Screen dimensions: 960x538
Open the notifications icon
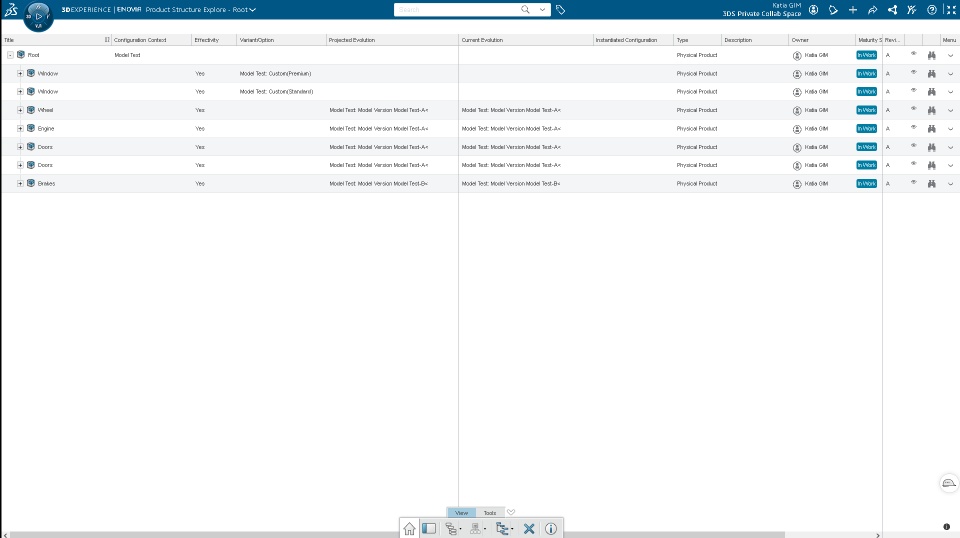(x=833, y=10)
